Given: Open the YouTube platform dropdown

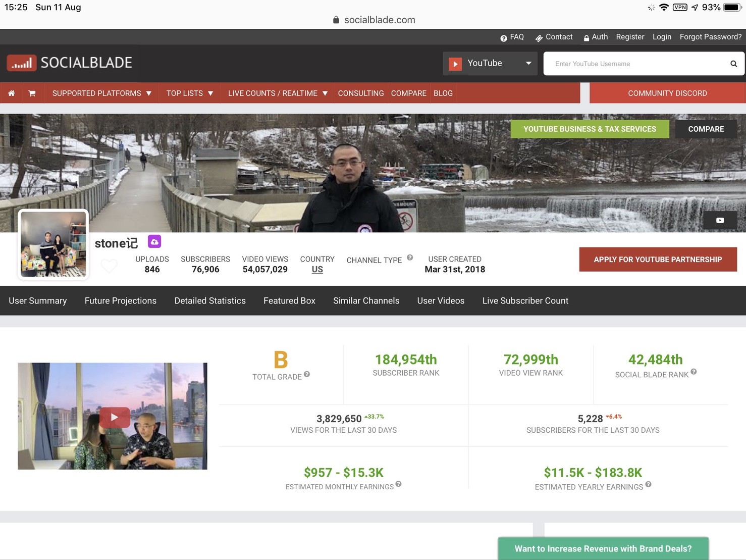Looking at the screenshot, I should pos(490,64).
